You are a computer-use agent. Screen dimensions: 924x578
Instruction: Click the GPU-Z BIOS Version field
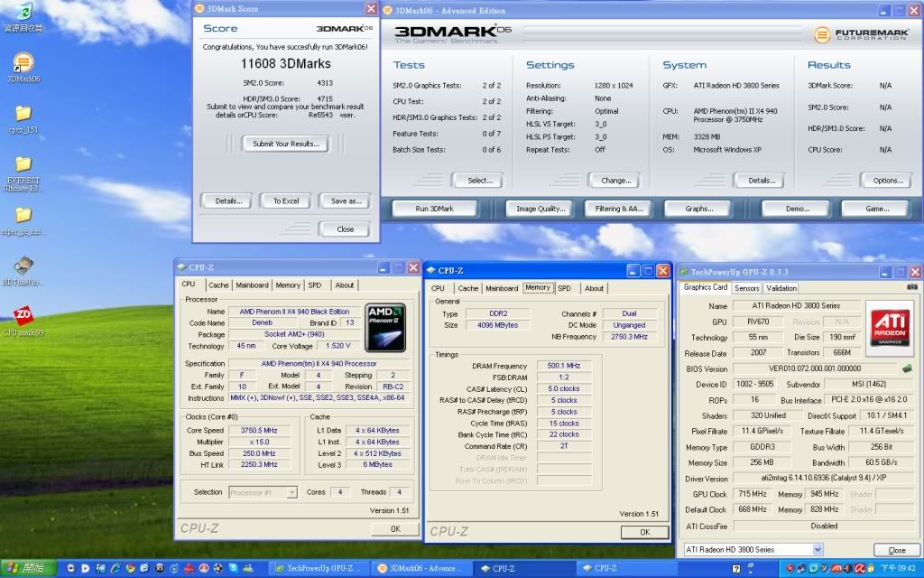(x=815, y=368)
